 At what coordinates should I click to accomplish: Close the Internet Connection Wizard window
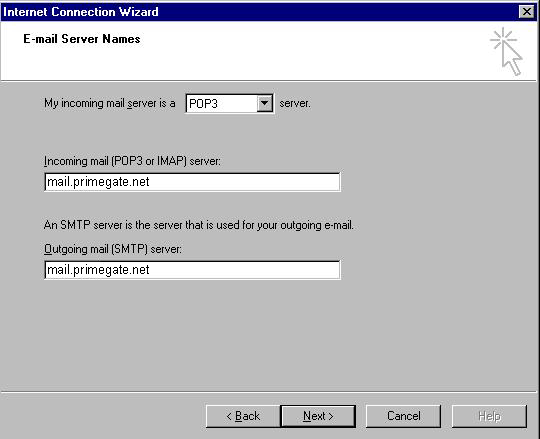click(x=527, y=12)
